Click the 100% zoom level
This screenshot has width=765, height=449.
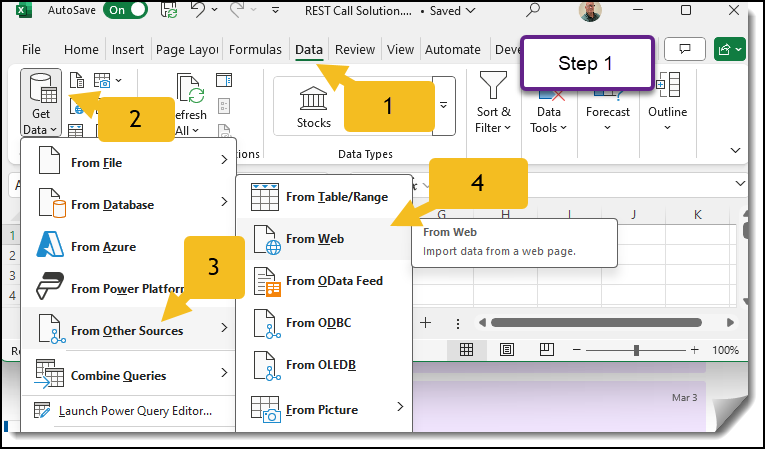[x=725, y=350]
